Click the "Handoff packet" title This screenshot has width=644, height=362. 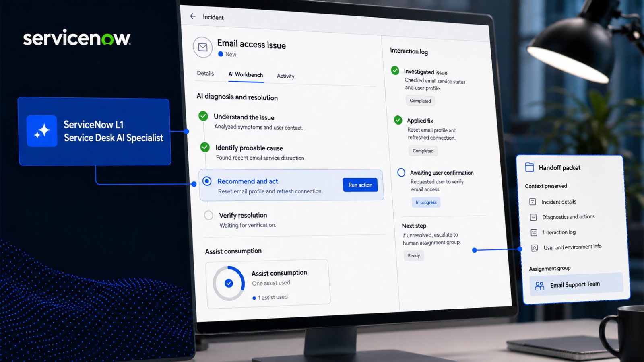click(559, 168)
